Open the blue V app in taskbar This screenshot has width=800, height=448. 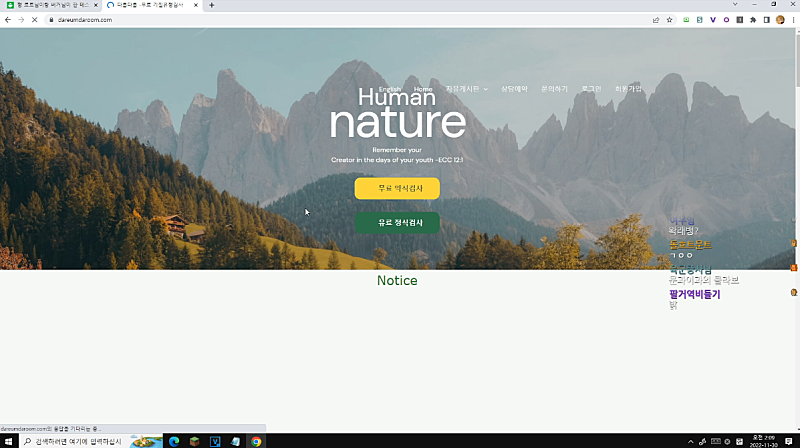pyautogui.click(x=215, y=441)
